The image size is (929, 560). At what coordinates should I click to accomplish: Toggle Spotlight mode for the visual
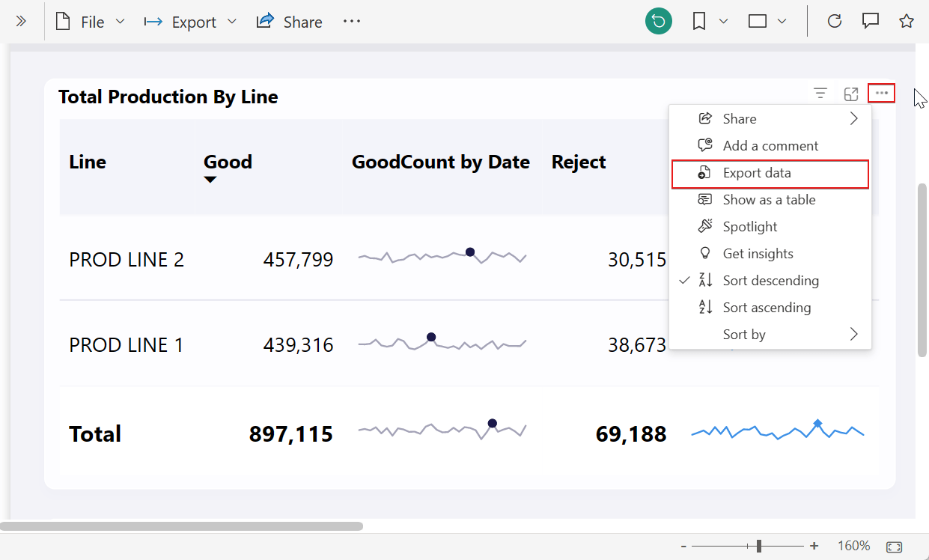pos(750,226)
